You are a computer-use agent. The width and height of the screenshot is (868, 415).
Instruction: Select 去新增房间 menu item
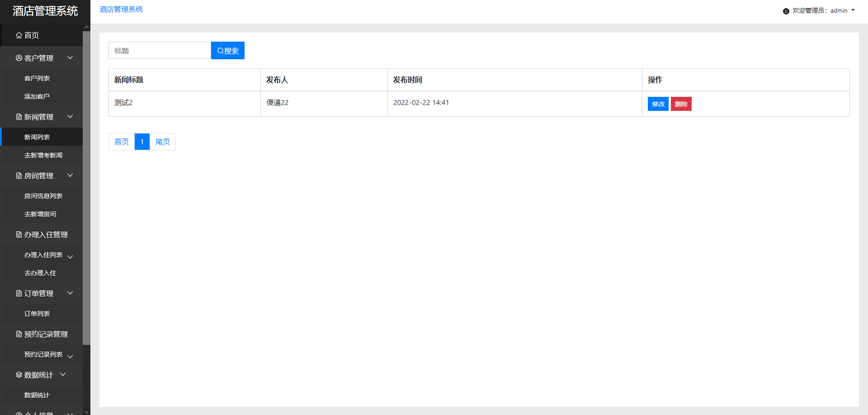point(40,214)
